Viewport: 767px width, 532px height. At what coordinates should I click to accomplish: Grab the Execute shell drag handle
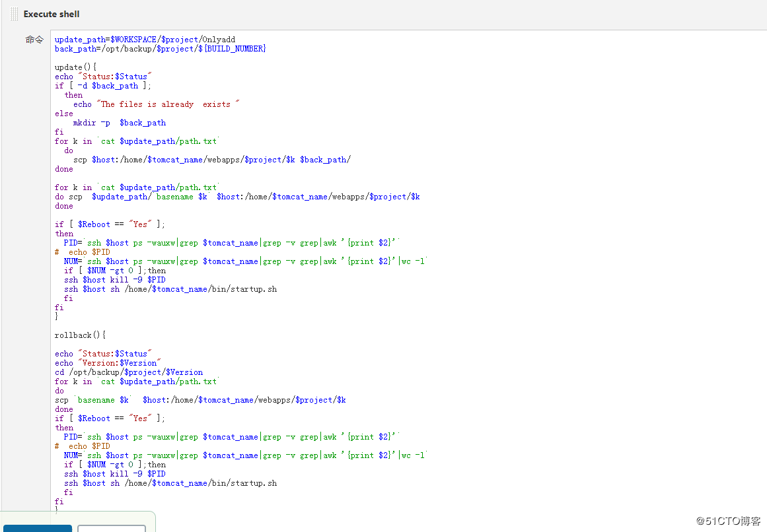pyautogui.click(x=14, y=14)
